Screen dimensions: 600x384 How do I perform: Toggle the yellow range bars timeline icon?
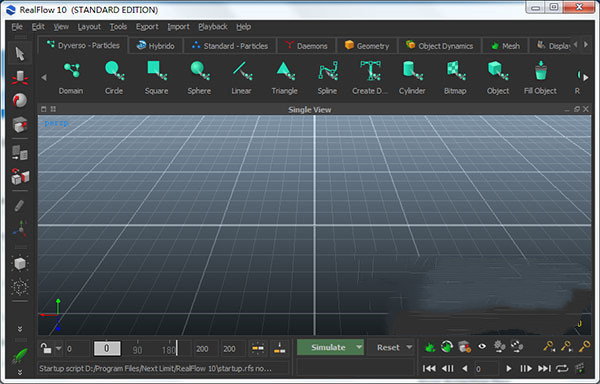(258, 348)
